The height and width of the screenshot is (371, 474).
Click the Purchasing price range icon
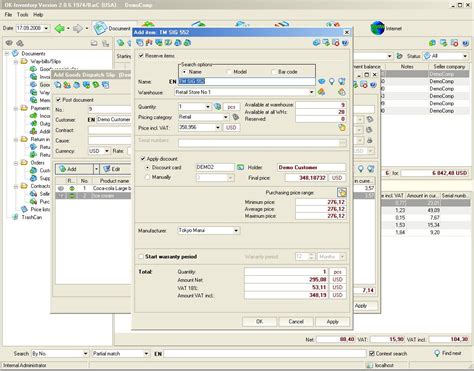[342, 192]
